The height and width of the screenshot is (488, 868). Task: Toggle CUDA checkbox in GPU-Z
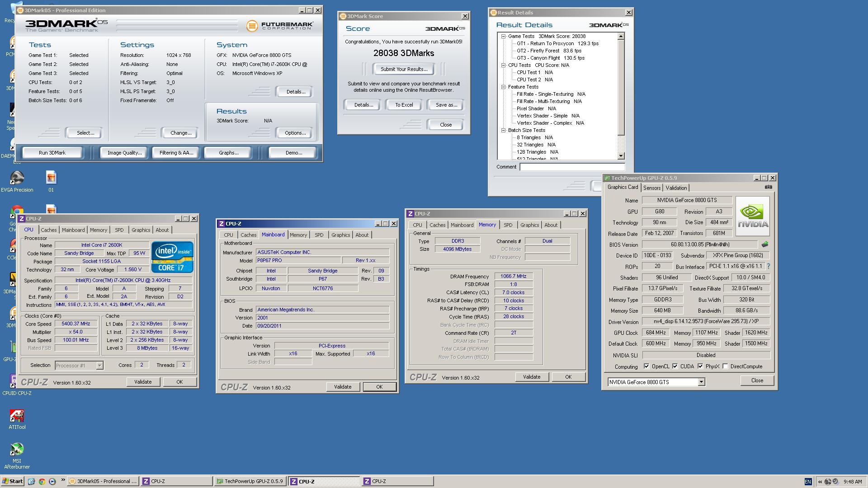coord(675,366)
